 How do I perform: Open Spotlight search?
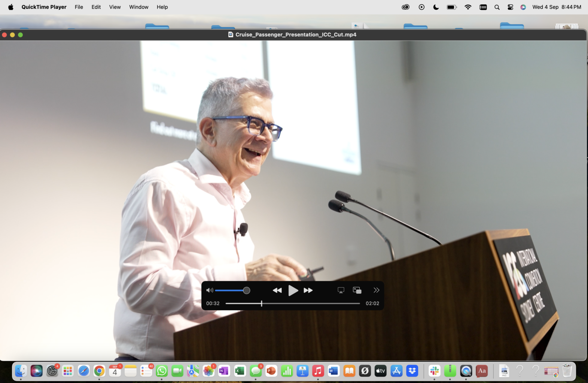[x=497, y=7]
